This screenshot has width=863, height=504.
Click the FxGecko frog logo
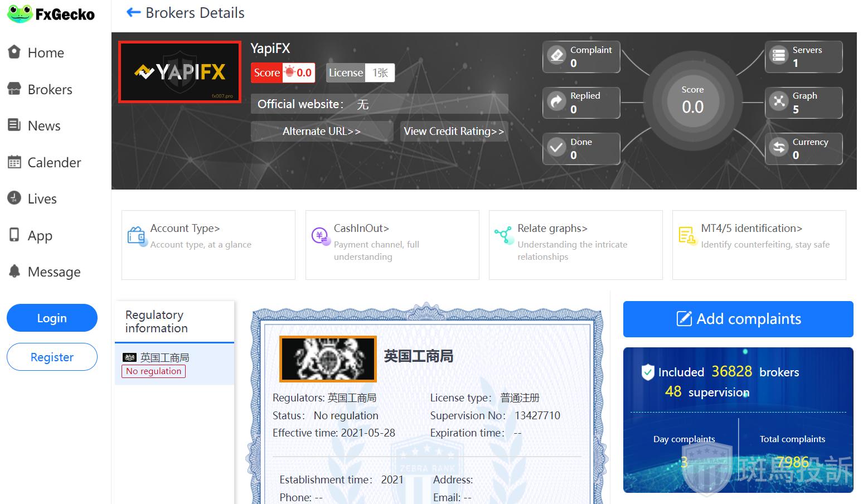[x=20, y=14]
